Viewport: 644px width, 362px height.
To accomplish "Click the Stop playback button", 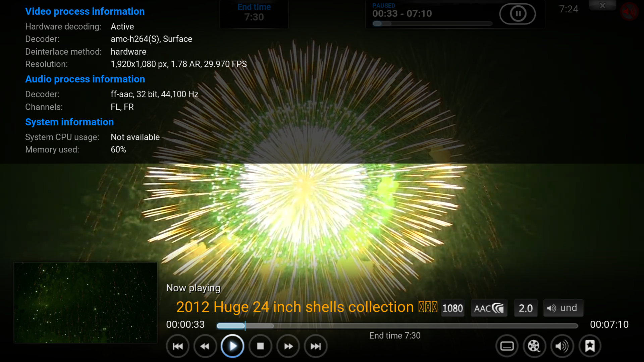I will (260, 346).
